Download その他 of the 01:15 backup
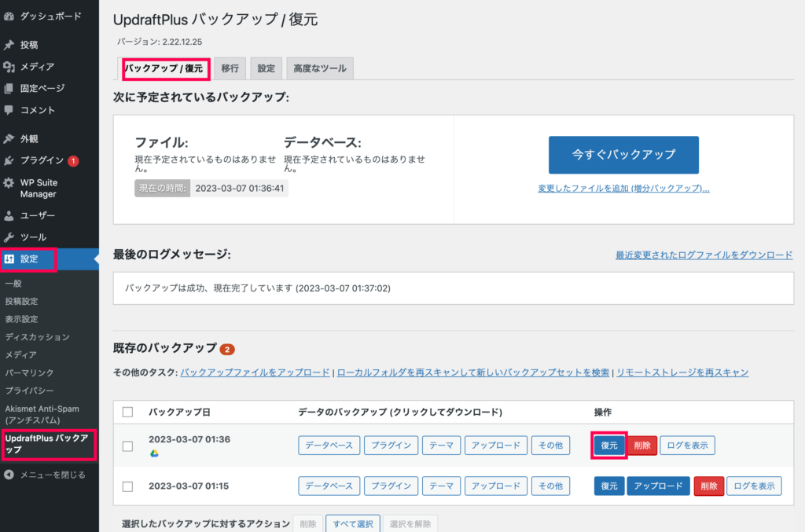This screenshot has height=532, width=805. point(551,486)
